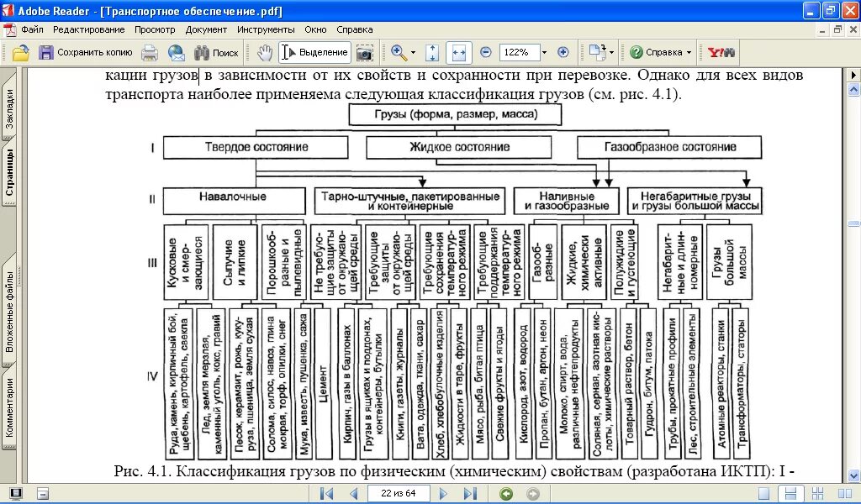This screenshot has width=861, height=504.
Task: Open the Документ menu
Action: coord(206,29)
